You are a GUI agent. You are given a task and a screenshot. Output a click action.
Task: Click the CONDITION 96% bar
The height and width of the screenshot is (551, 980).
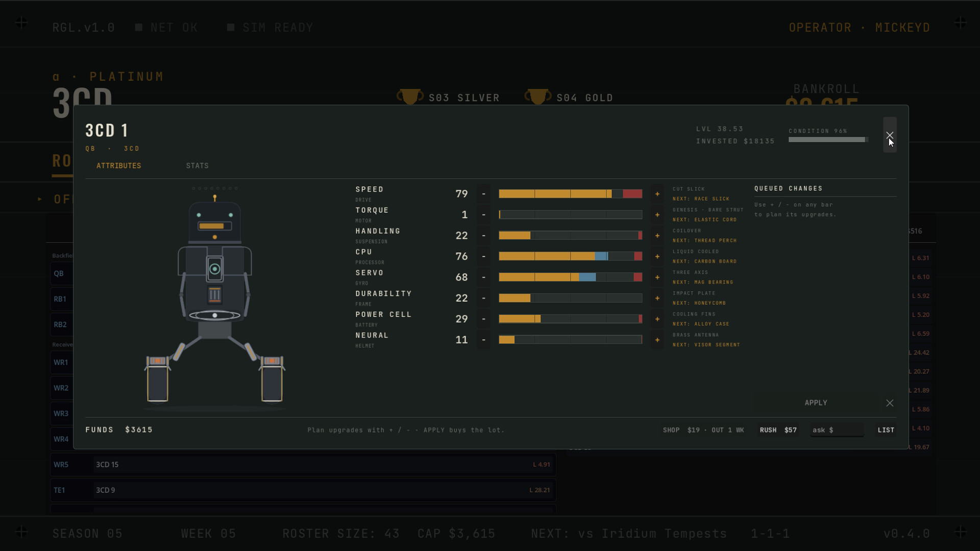[828, 140]
